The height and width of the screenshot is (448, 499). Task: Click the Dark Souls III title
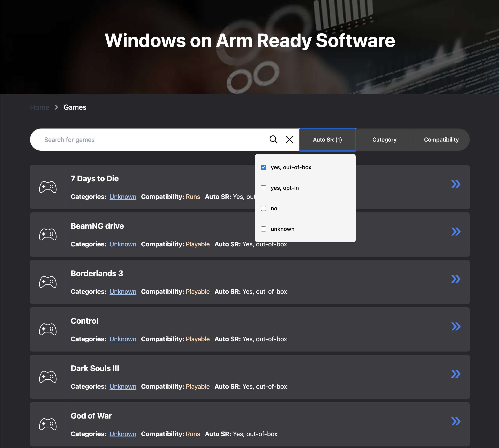[x=95, y=369]
